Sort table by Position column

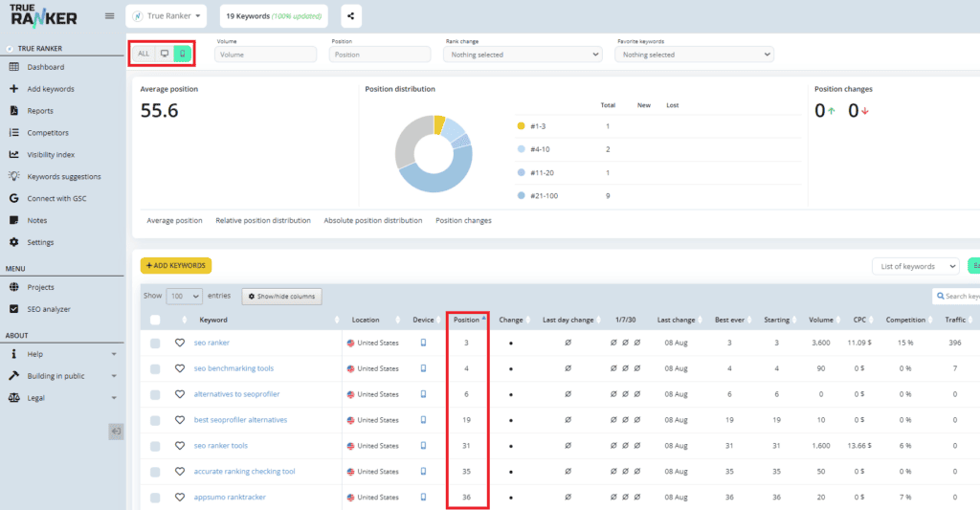coord(466,320)
